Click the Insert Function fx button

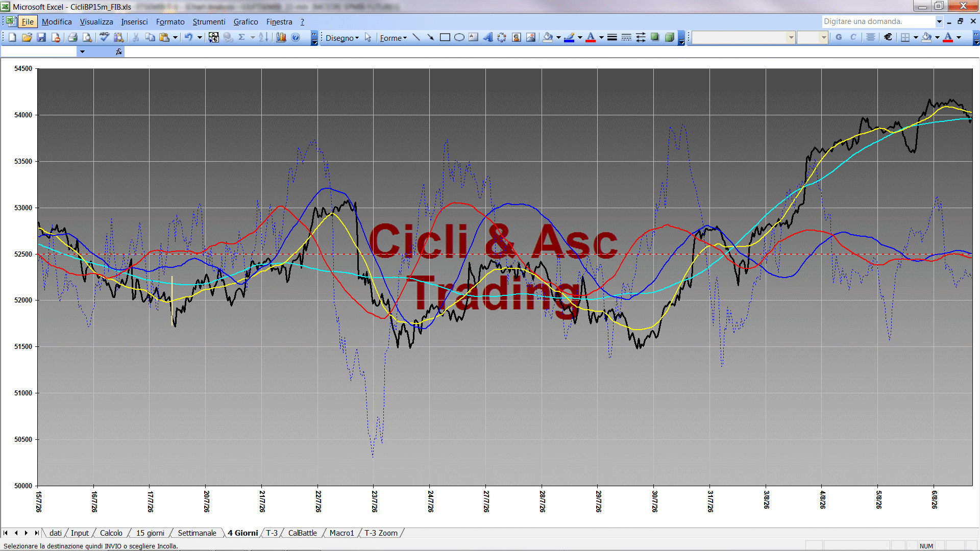[x=119, y=52]
